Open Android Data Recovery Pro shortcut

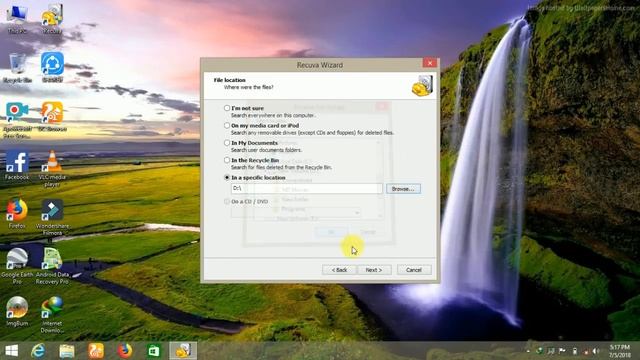click(52, 266)
